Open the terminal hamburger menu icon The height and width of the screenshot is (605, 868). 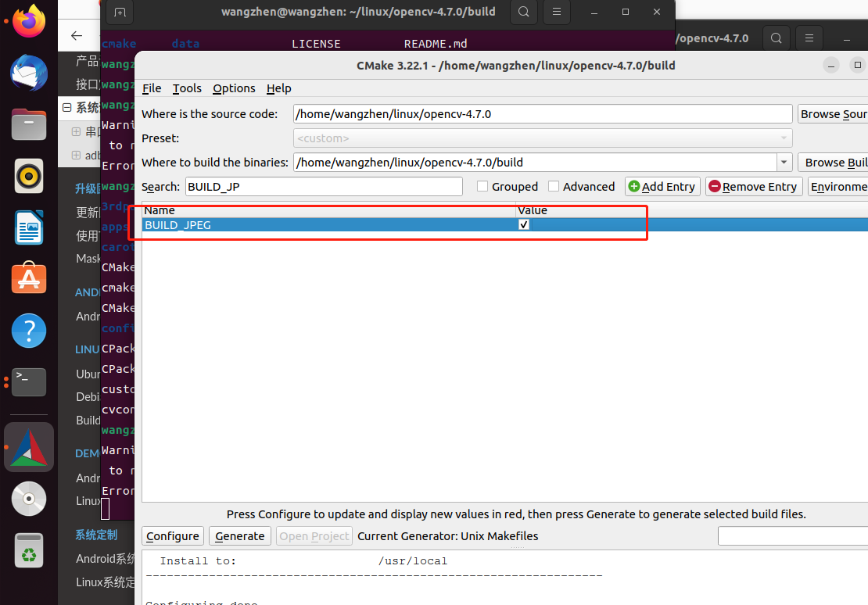click(x=556, y=13)
